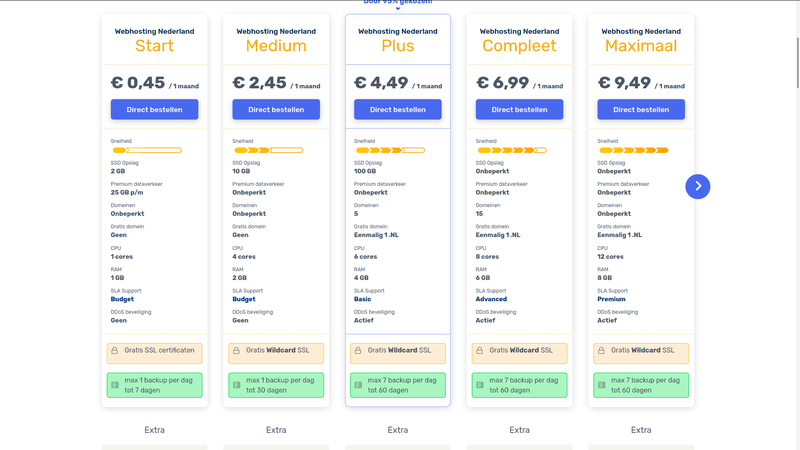Click backup icon in Start plan box
This screenshot has height=450, width=800.
pyautogui.click(x=115, y=385)
